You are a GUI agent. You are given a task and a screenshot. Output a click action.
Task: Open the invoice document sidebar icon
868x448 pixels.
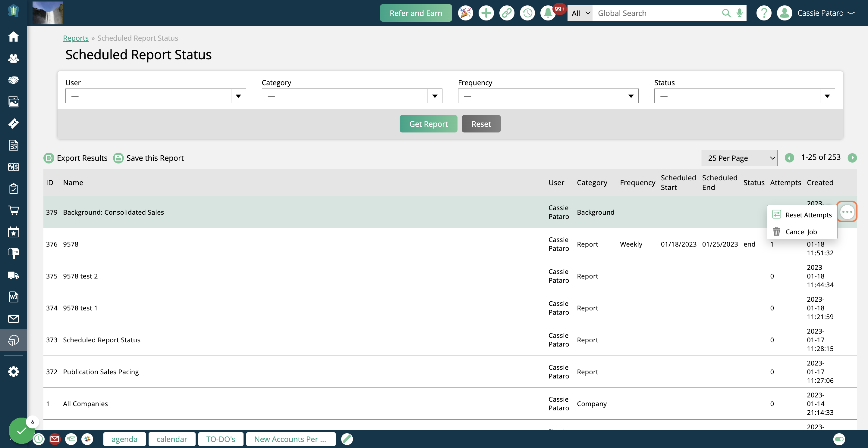(x=14, y=145)
